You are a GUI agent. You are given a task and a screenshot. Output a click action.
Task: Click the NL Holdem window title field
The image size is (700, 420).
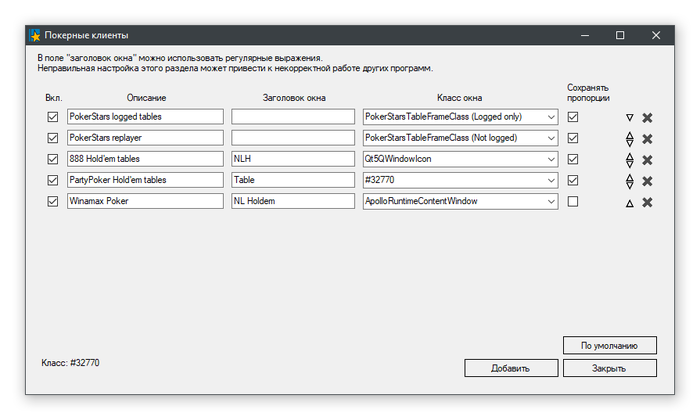(x=293, y=201)
